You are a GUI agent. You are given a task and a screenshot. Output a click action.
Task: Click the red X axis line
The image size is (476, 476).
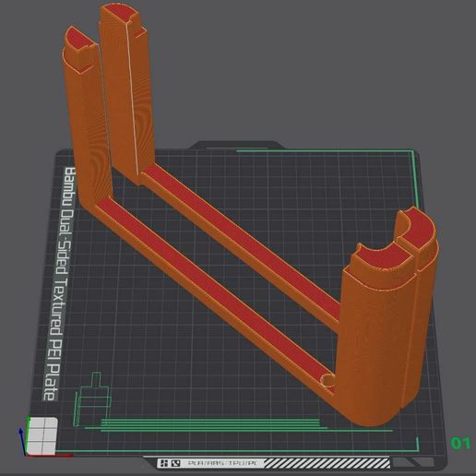point(49,456)
